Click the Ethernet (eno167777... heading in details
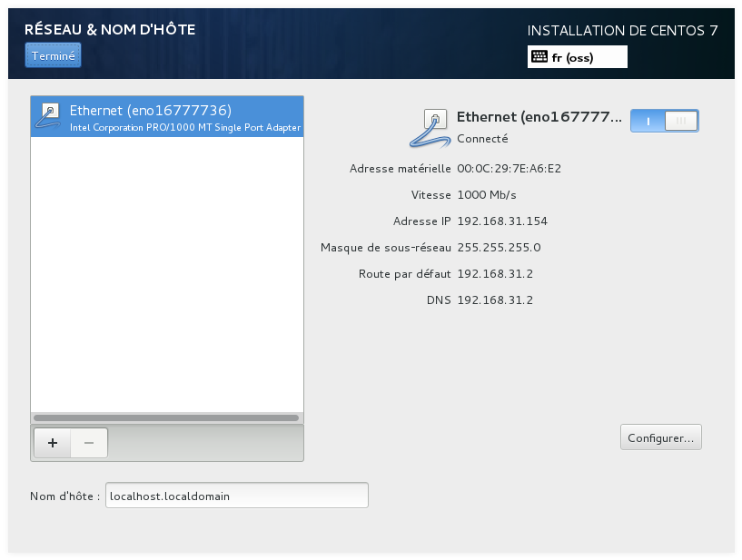The width and height of the screenshot is (742, 560). 539,117
